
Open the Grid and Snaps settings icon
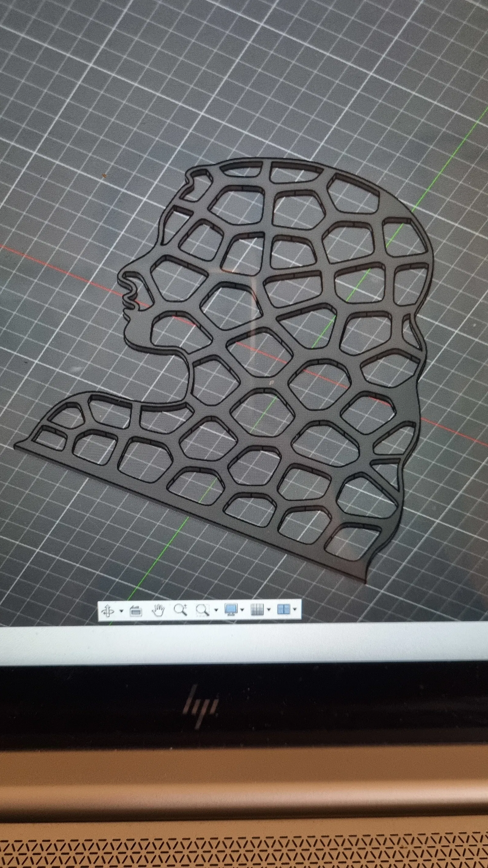257,609
